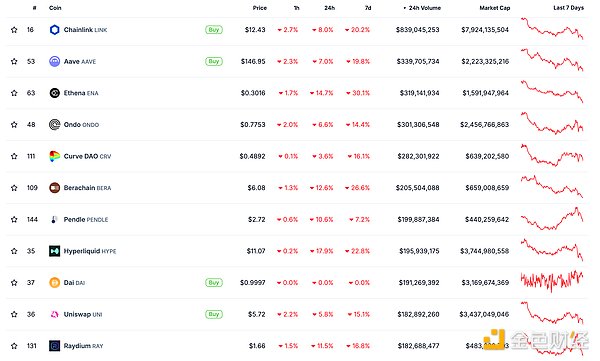Click the Buy button for Aave

[214, 61]
